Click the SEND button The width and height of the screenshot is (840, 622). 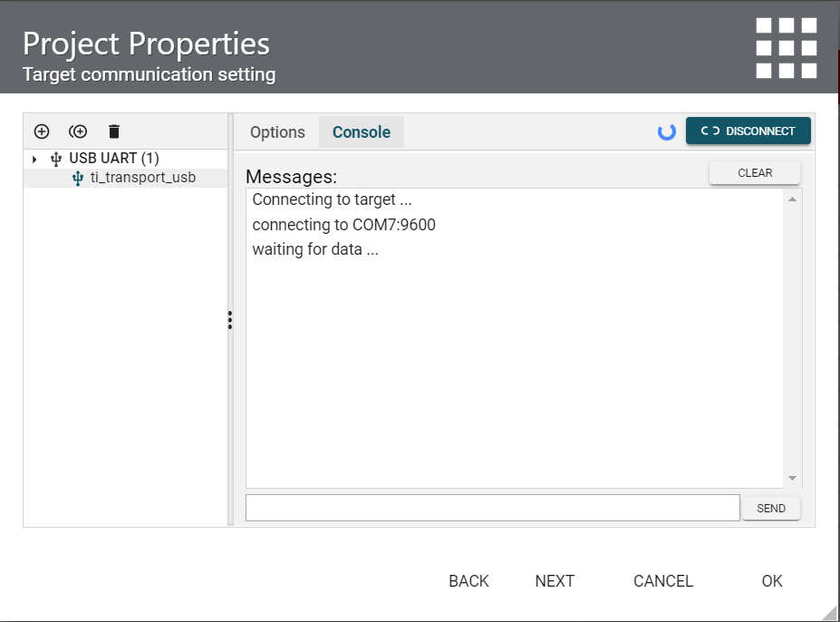tap(770, 509)
